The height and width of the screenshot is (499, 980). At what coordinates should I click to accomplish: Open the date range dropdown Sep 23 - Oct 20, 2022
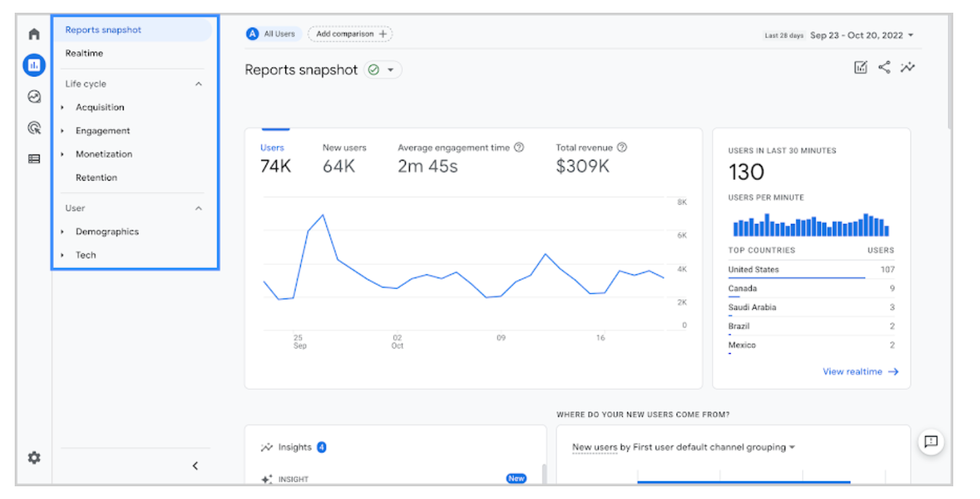pyautogui.click(x=862, y=35)
